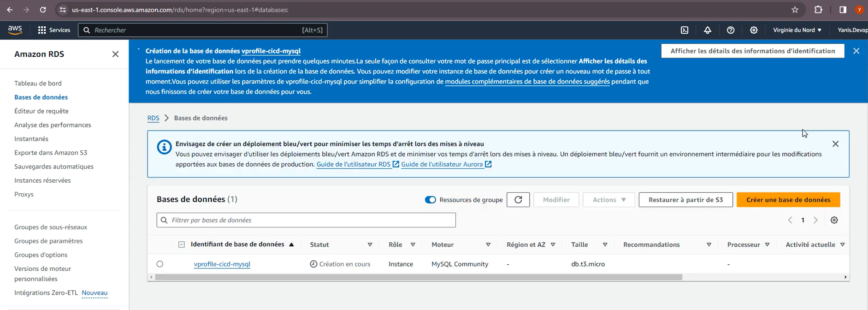Open the AWS CloudShell icon
This screenshot has width=868, height=310.
click(x=685, y=30)
